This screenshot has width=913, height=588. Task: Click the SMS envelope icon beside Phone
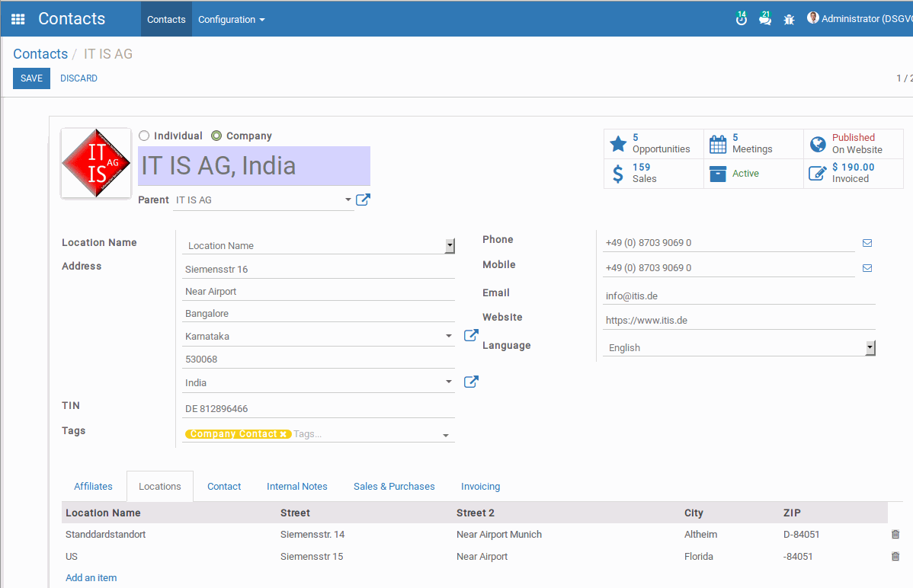(x=867, y=243)
